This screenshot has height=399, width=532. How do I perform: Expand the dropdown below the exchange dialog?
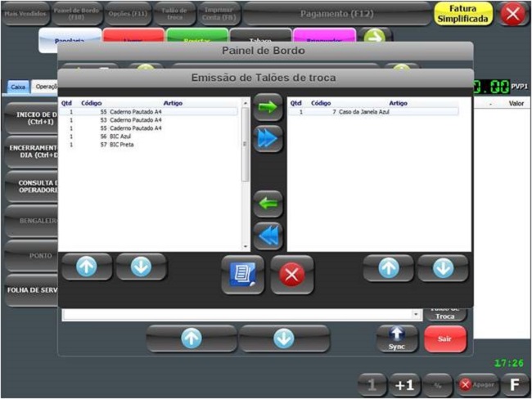[416, 315]
